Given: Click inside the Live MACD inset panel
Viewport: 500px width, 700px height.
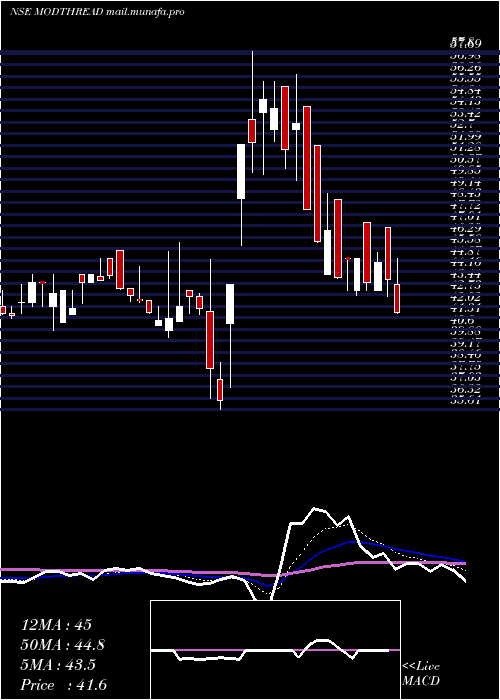Looking at the screenshot, I should pos(275,650).
